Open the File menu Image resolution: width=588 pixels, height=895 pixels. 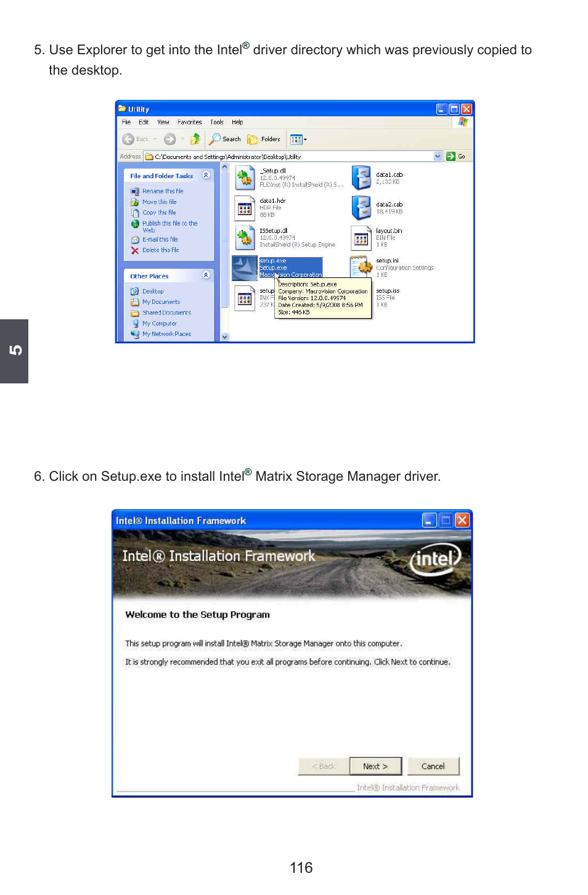coord(126,122)
